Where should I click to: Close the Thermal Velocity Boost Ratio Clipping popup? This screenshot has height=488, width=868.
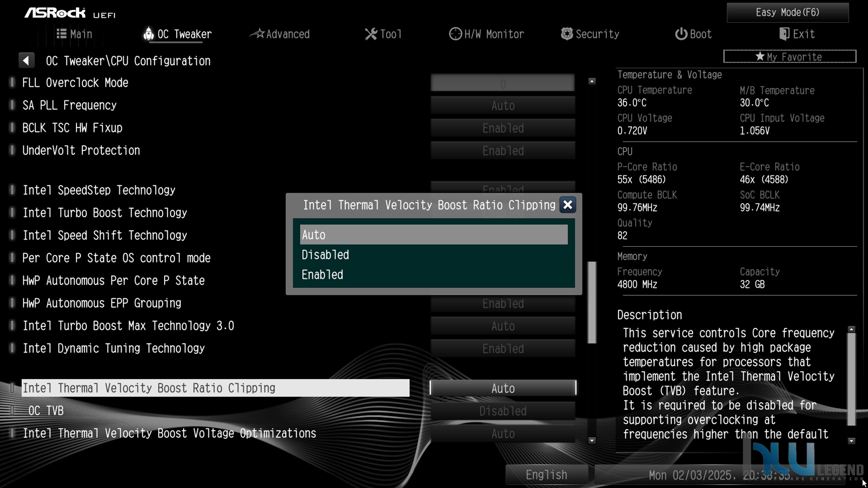coord(568,205)
